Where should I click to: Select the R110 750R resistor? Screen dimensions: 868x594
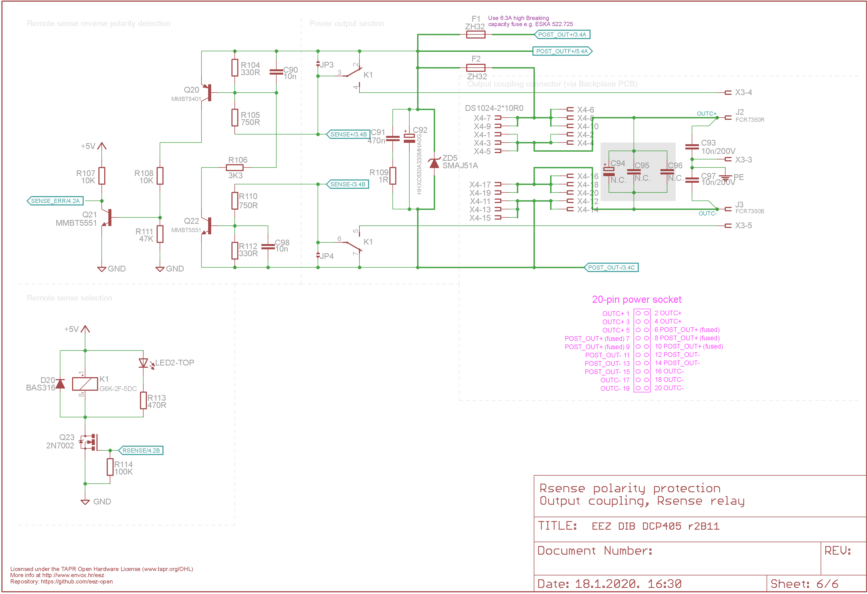[x=234, y=201]
